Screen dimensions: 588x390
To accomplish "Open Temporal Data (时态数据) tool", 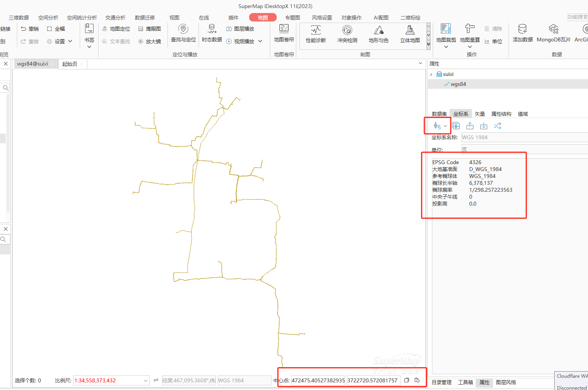I will 212,33.
